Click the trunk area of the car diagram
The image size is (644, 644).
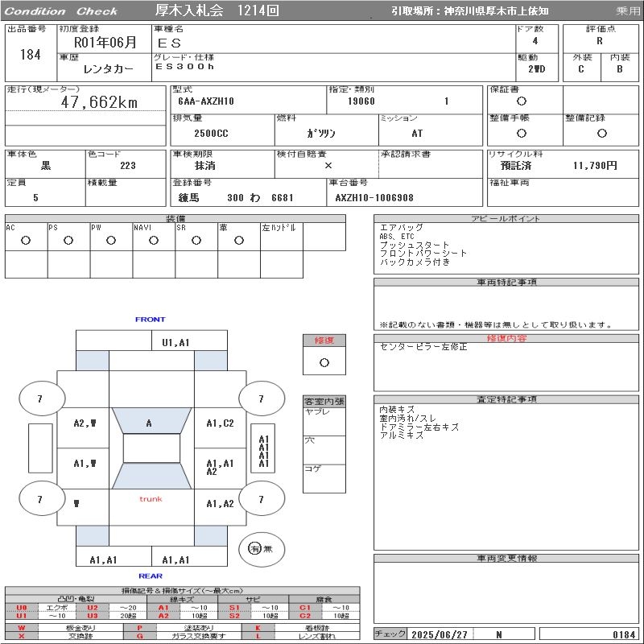click(x=151, y=499)
